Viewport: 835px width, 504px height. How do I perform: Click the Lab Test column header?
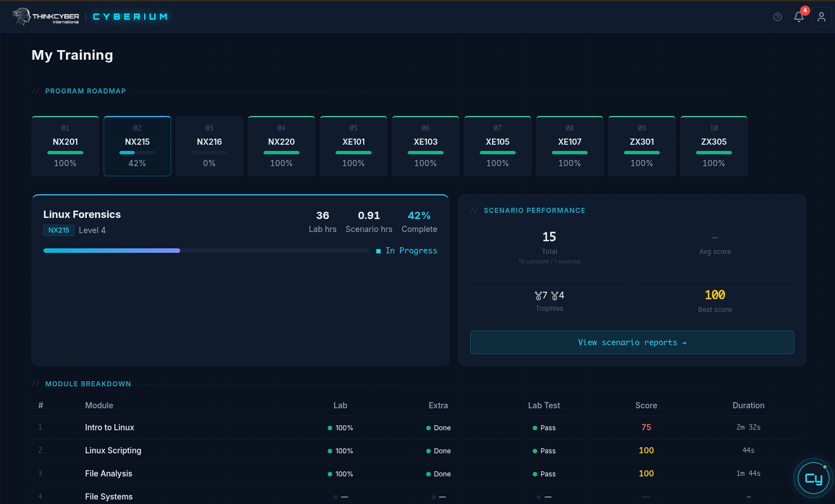tap(544, 405)
